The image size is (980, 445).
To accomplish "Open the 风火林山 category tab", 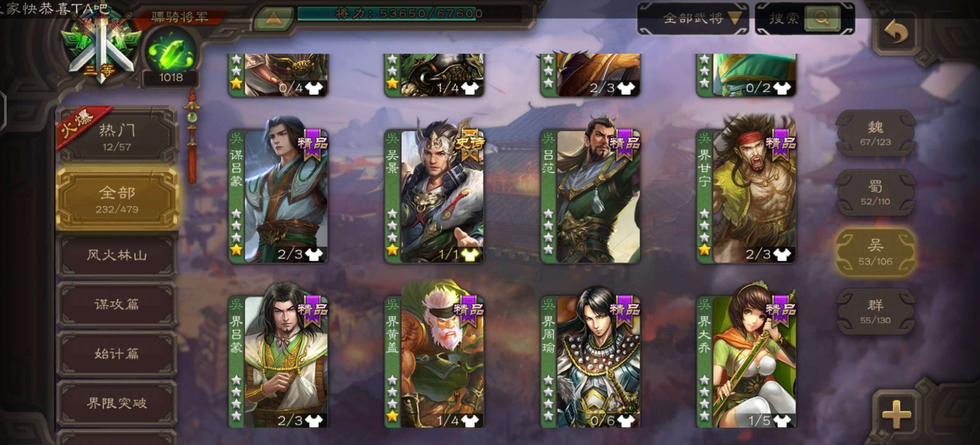I will pyautogui.click(x=117, y=255).
